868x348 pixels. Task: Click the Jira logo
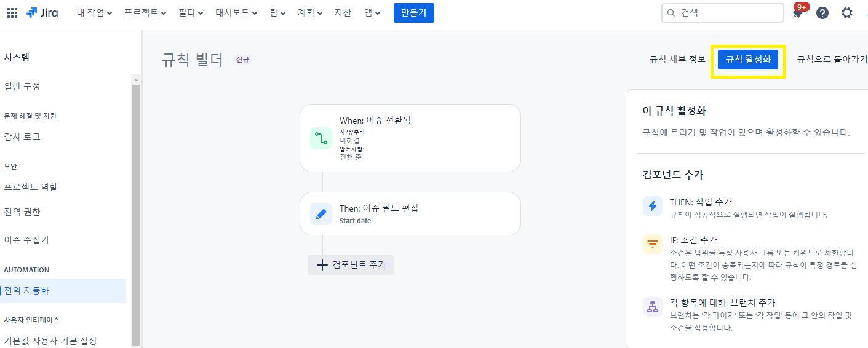[42, 13]
